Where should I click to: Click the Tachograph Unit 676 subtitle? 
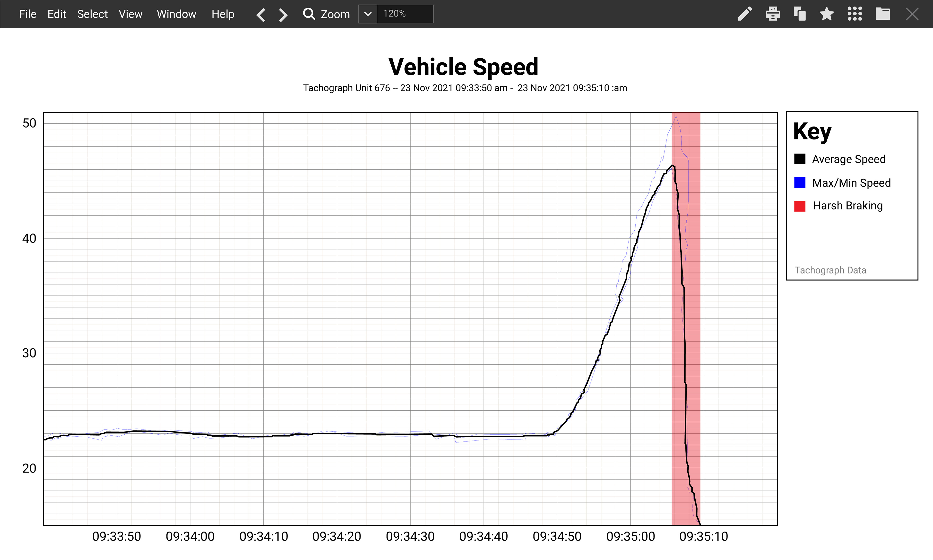[465, 88]
